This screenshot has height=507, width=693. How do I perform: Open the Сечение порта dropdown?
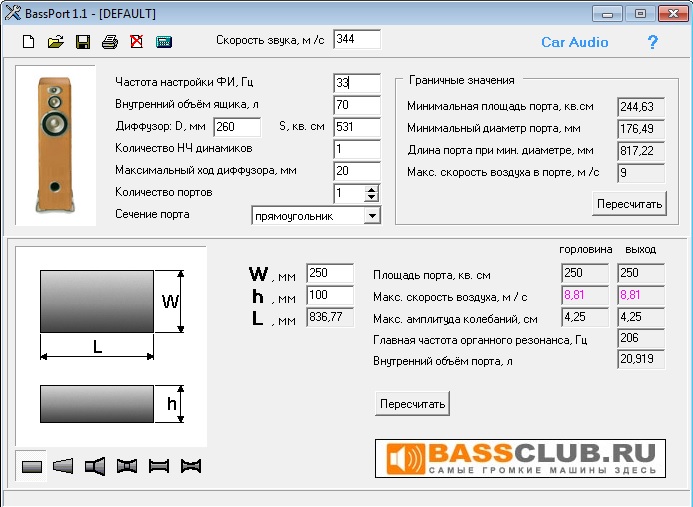[x=372, y=216]
